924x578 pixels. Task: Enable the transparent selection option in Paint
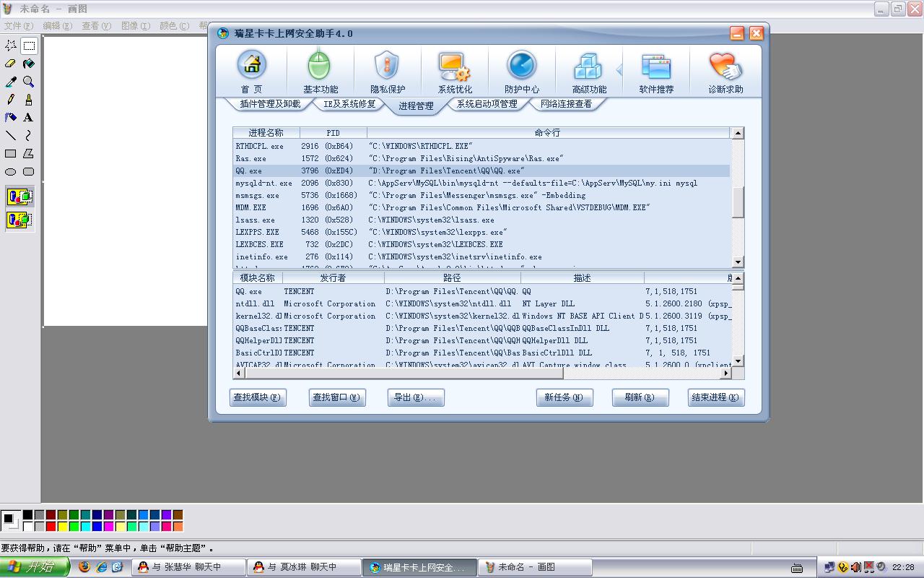tap(20, 220)
